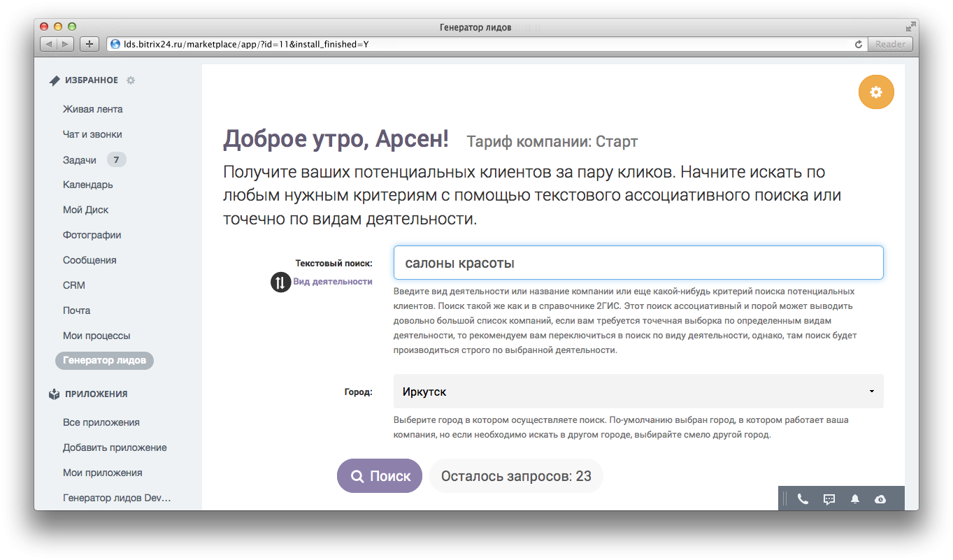
Task: Open settings via the orange gear icon
Action: click(876, 92)
